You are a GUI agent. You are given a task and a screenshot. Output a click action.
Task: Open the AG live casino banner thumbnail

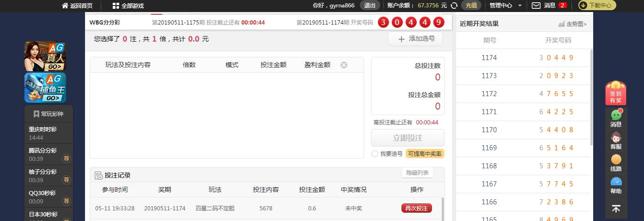(x=45, y=56)
